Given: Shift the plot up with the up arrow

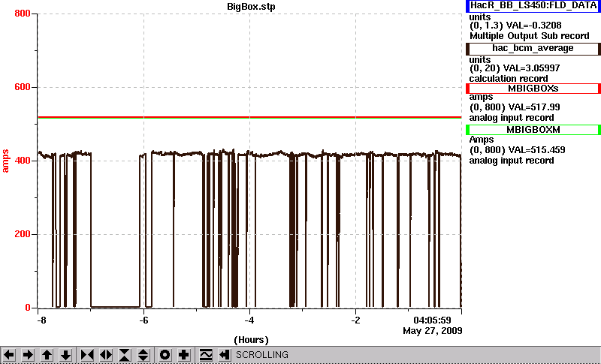Looking at the screenshot, I should tap(47, 355).
